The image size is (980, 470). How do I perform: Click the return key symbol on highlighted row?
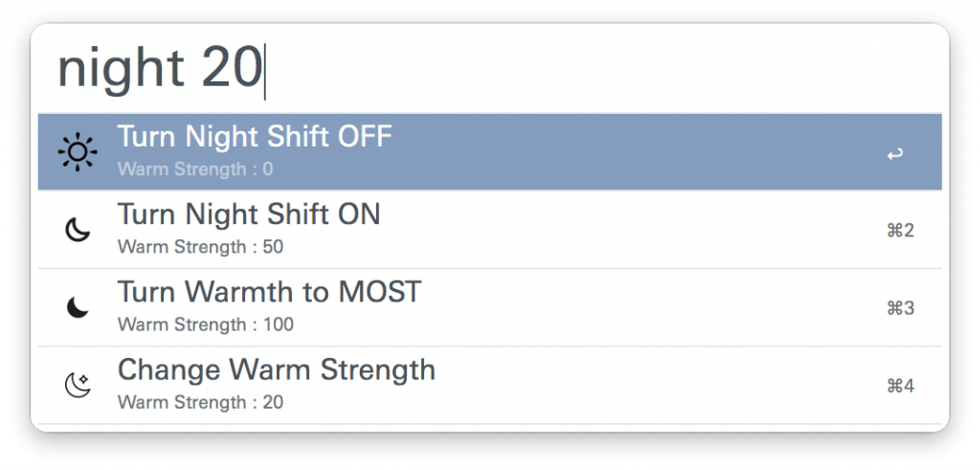tap(895, 153)
